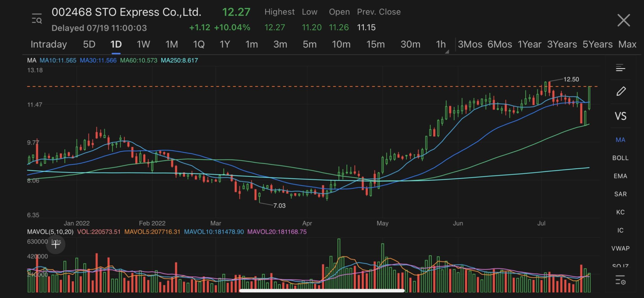Toggle the BOLL indicator
Viewport: 644px width, 298px height.
click(x=620, y=158)
